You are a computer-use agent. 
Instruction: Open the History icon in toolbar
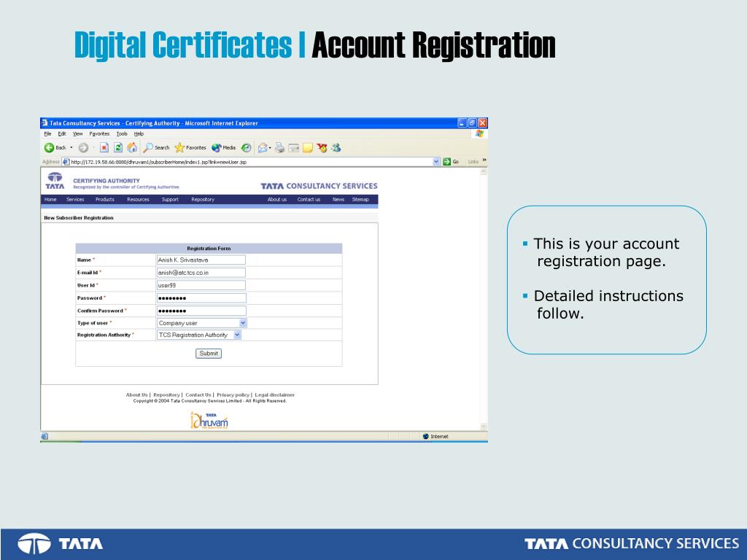(247, 147)
